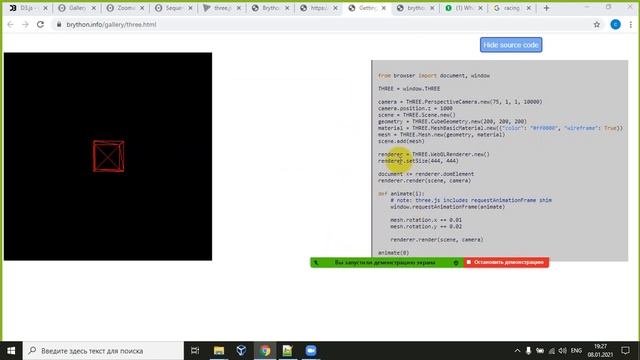Viewport: 640px width, 360px height.
Task: Reload the brython.info page
Action: click(40, 24)
